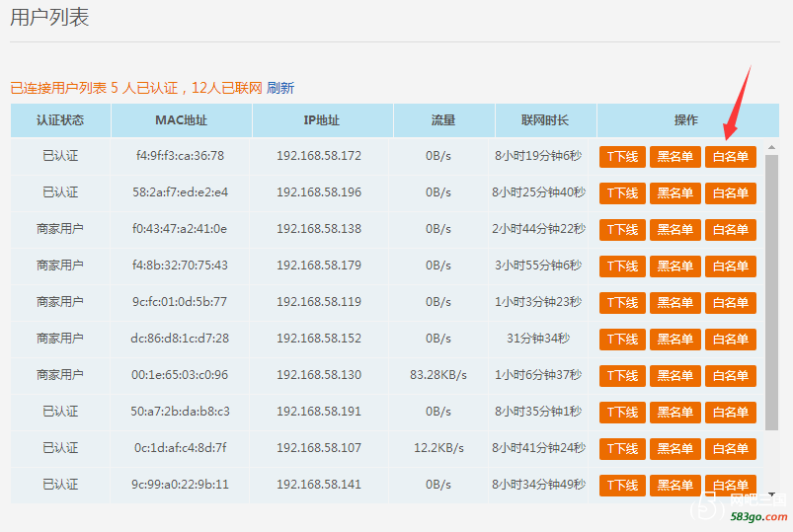Kick offline user 192.168.58.130
Screen dimensions: 793x532
pos(622,376)
